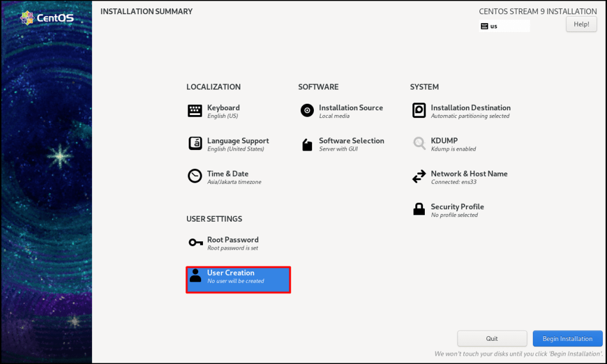607x364 pixels.
Task: Click the us keyboard layout indicator text
Action: [x=494, y=26]
